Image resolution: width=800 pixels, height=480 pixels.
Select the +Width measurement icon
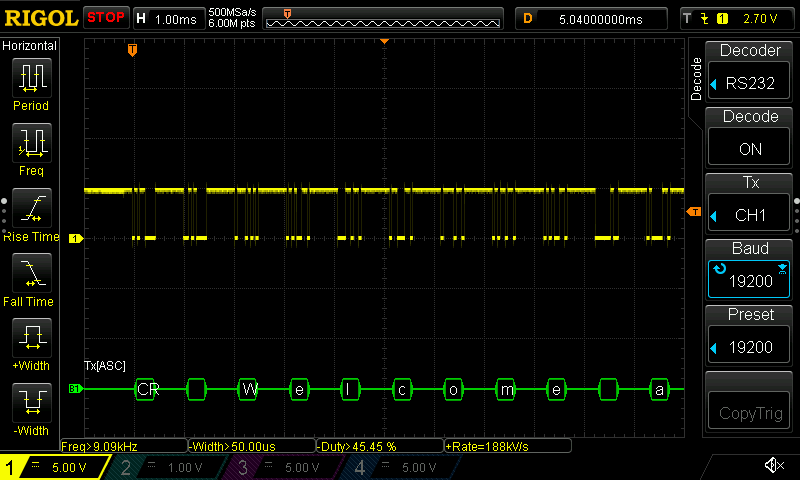click(x=30, y=338)
